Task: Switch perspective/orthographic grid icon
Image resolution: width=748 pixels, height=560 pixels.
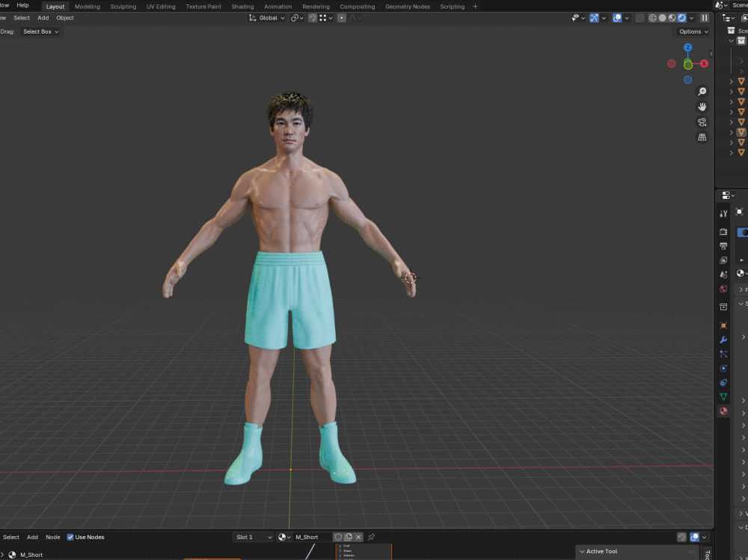Action: [702, 138]
